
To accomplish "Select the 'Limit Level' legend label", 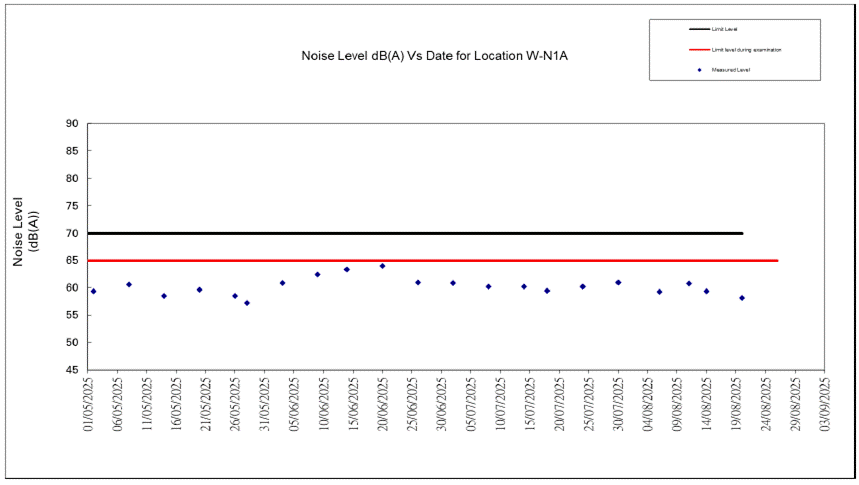I will tap(725, 29).
